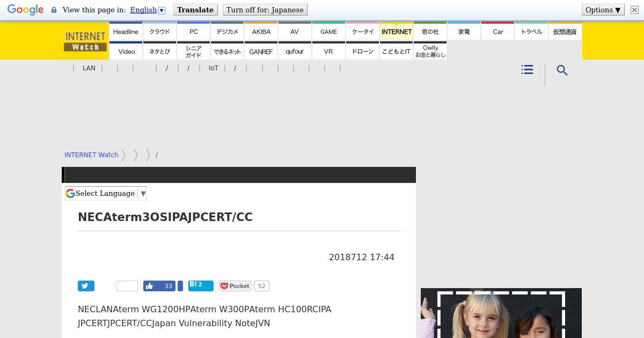
Task: Open the qufour tab
Action: 295,51
